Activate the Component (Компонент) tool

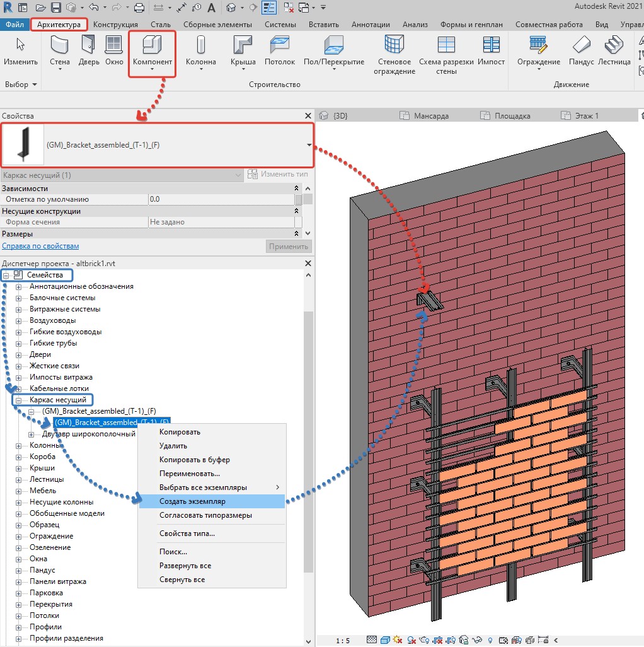(152, 46)
